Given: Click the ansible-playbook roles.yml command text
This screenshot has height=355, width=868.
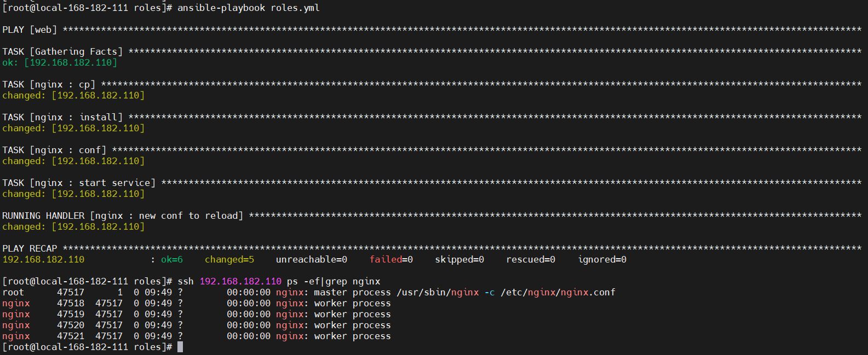Looking at the screenshot, I should 248,8.
